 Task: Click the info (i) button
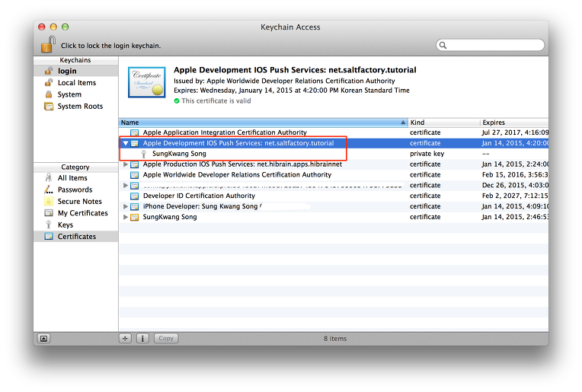(142, 338)
